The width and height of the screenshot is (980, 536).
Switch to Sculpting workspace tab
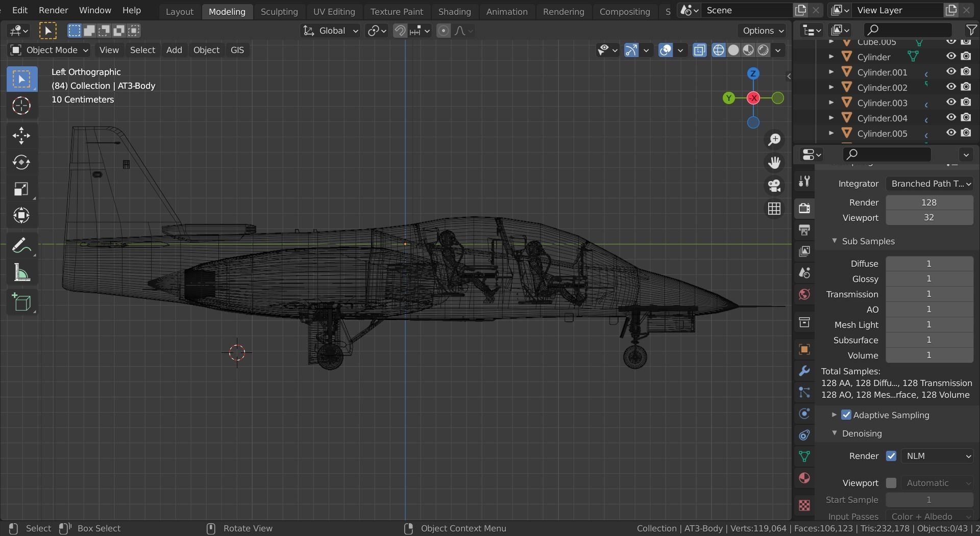tap(279, 11)
